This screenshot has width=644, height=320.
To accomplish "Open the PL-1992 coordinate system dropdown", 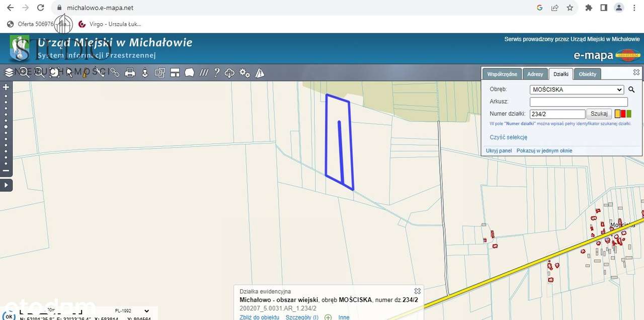I will coord(132,311).
